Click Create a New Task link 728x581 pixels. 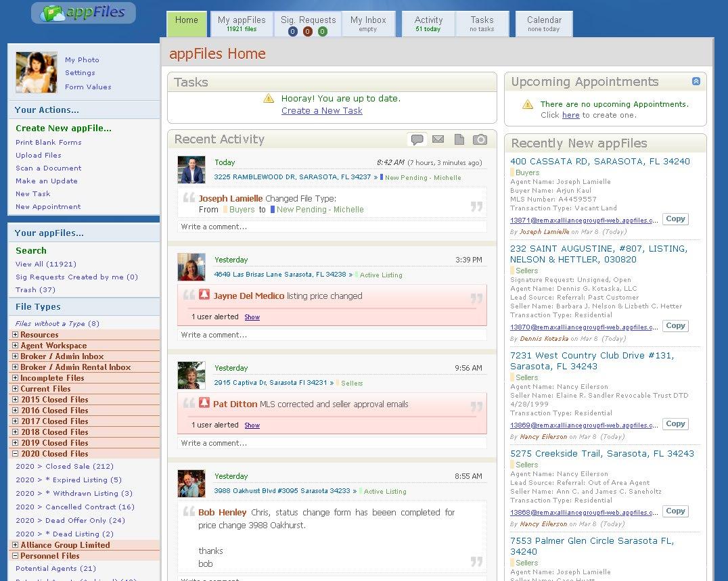tap(322, 111)
